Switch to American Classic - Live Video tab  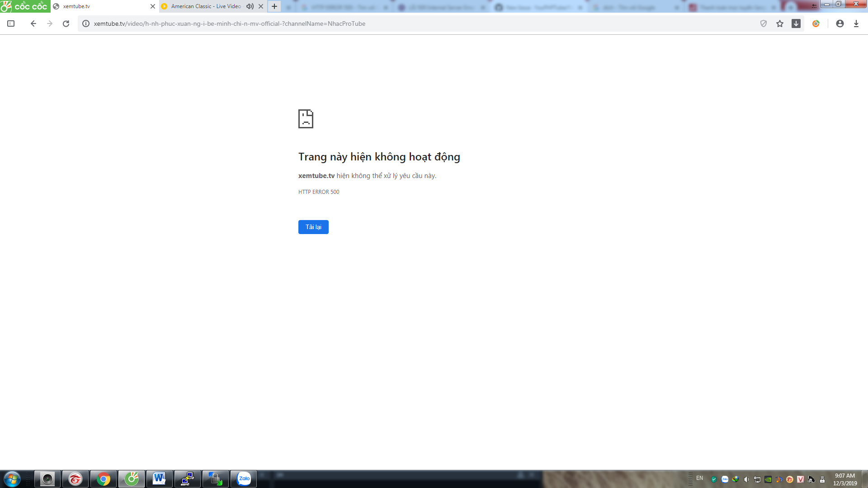coord(206,6)
